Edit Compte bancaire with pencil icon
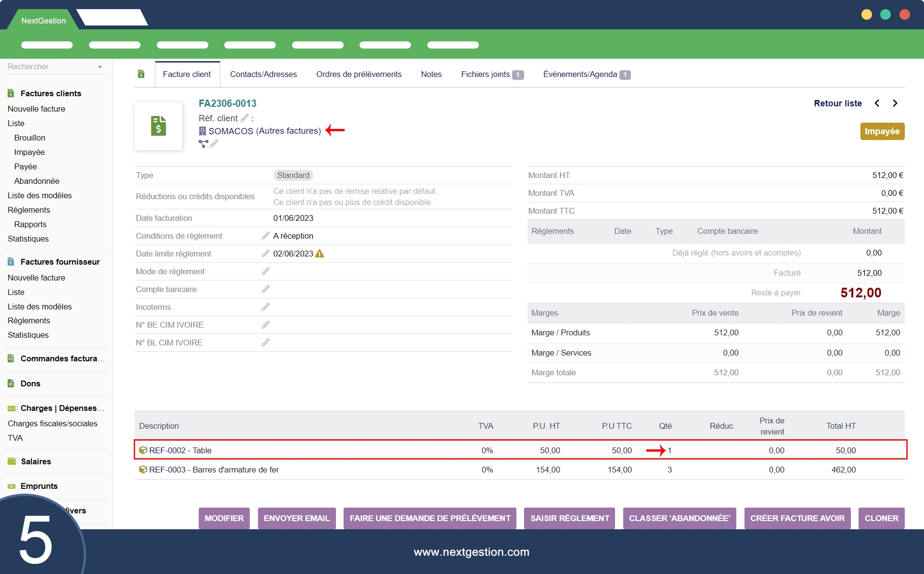Viewport: 924px width, 574px height. click(265, 289)
